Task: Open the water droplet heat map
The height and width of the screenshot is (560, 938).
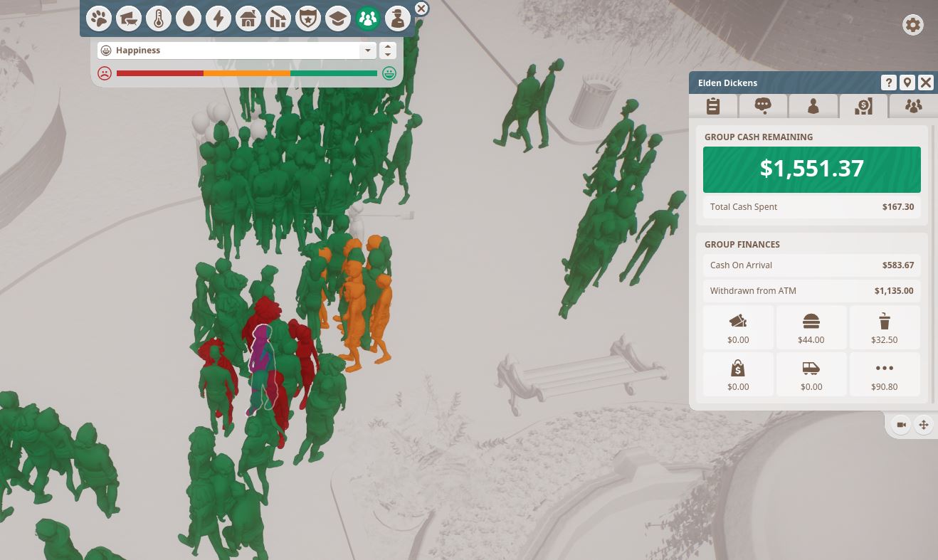Action: tap(189, 19)
